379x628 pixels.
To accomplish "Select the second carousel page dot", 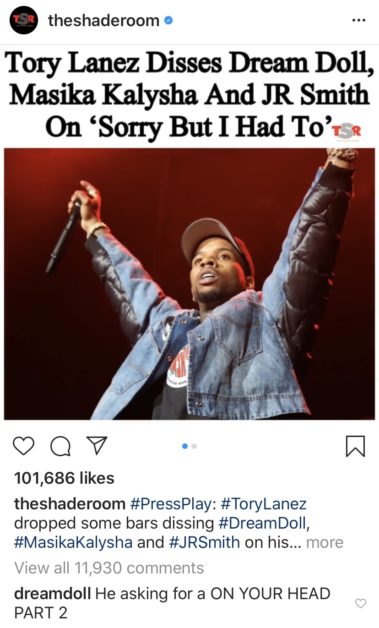I will [194, 446].
